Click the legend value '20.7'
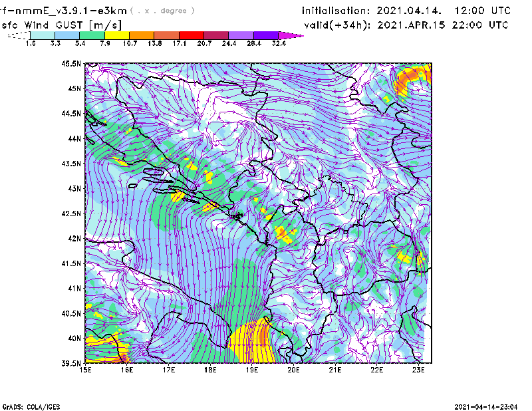The width and height of the screenshot is (532, 411). point(204,43)
